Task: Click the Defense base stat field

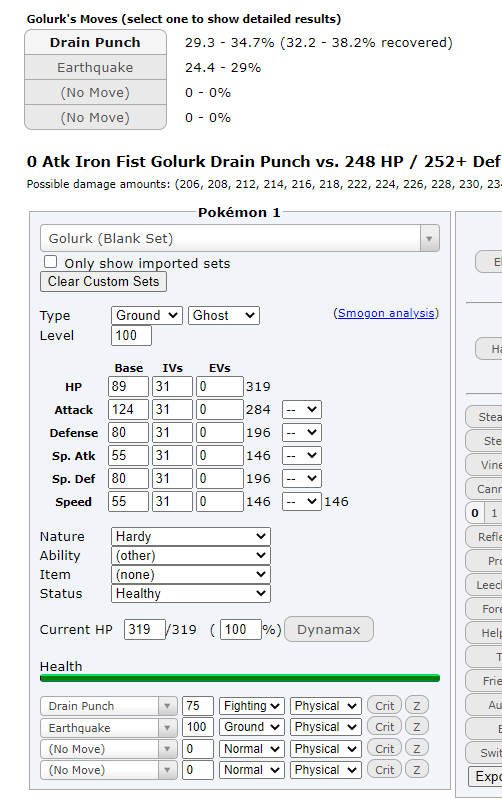Action: (128, 433)
